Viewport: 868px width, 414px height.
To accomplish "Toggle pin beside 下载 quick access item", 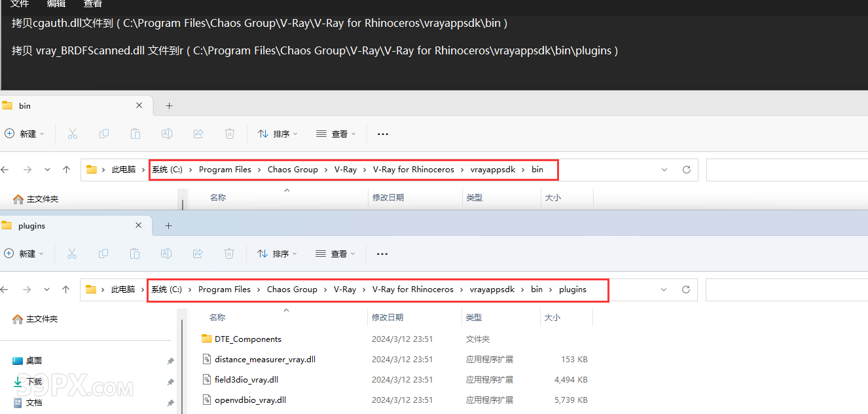I will click(x=170, y=382).
